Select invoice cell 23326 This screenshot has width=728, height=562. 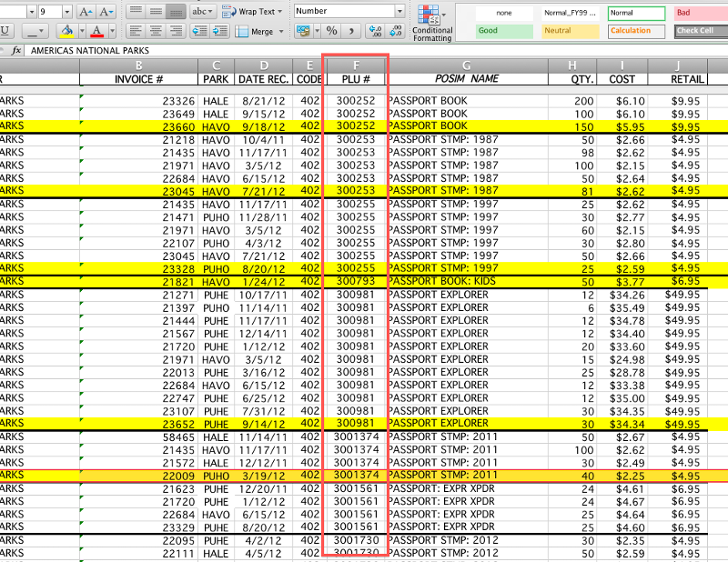point(138,101)
